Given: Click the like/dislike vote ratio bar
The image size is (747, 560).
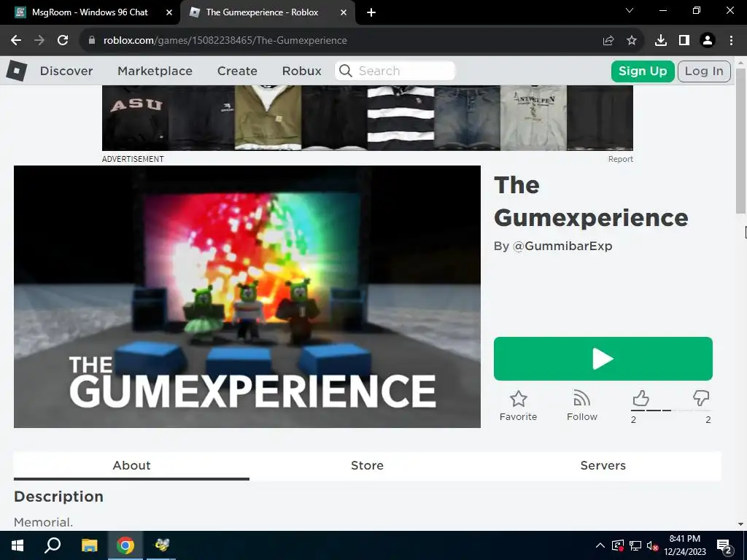Looking at the screenshot, I should 671,410.
